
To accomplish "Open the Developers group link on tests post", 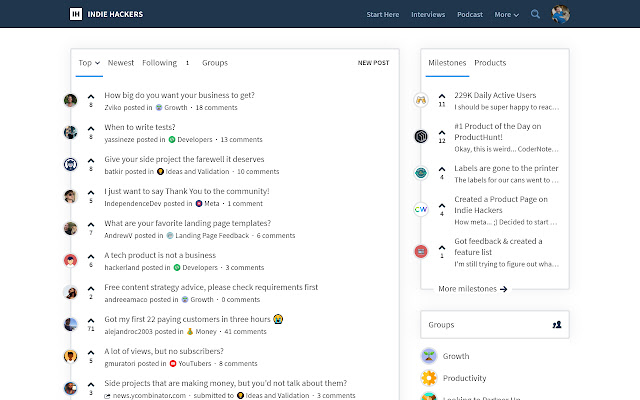I will coord(191,140).
